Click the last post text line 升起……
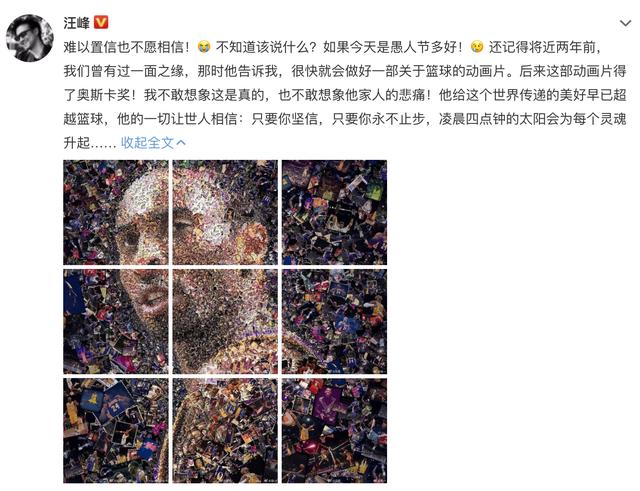This screenshot has height=491, width=640. pos(90,143)
